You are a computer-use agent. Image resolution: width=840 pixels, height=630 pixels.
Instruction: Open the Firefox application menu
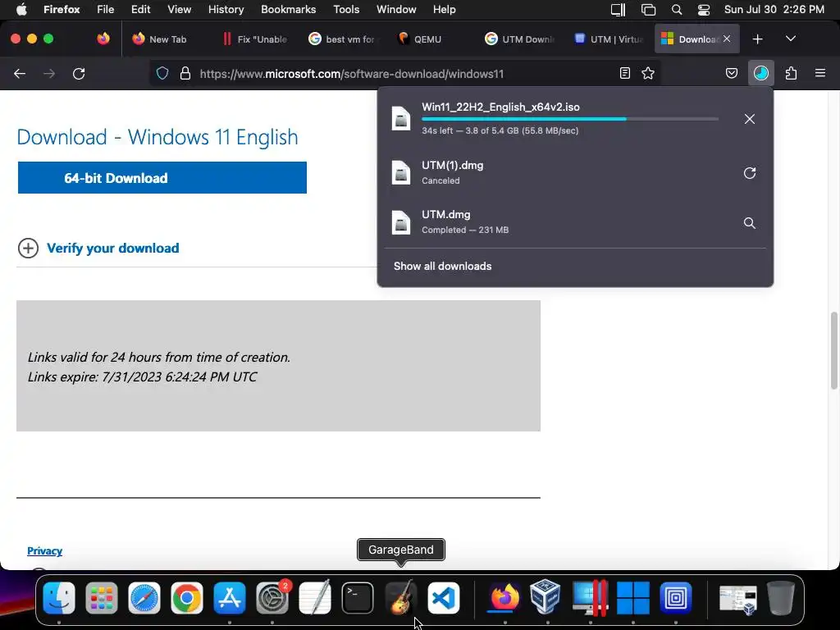click(820, 73)
